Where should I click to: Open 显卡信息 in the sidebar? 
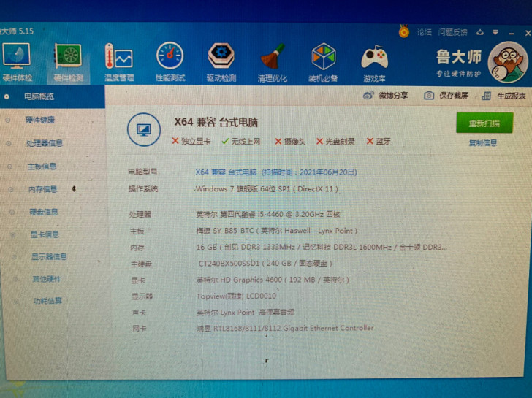tap(45, 234)
